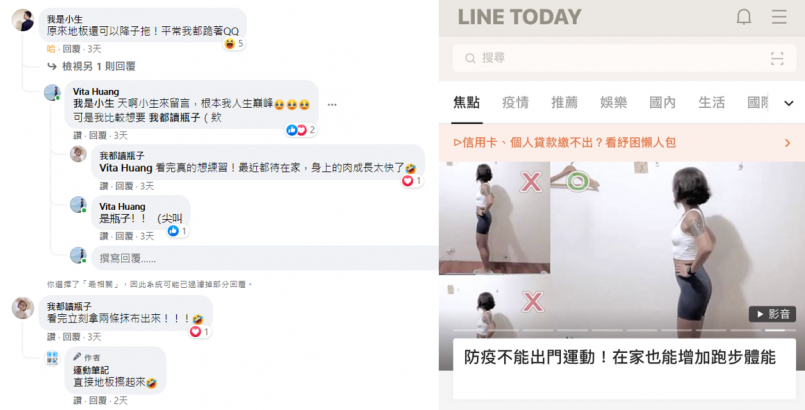805x410 pixels.
Task: Reply to 運動筆記's comment using 回覆
Action: coord(98,400)
